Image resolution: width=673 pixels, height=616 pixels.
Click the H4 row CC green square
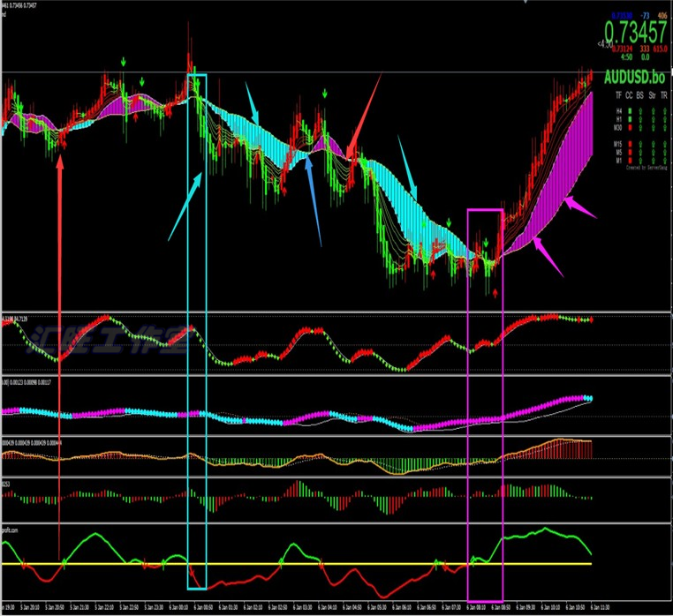[x=630, y=111]
